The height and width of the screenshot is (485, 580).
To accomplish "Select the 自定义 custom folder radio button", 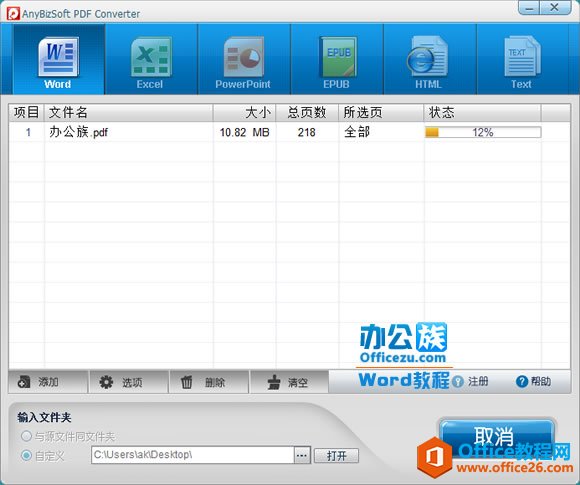I will click(x=26, y=455).
